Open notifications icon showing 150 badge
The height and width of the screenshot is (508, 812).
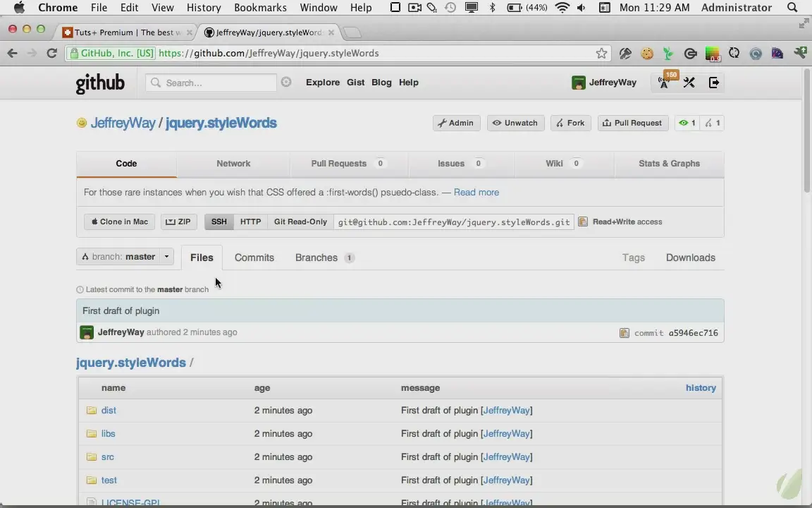[665, 82]
